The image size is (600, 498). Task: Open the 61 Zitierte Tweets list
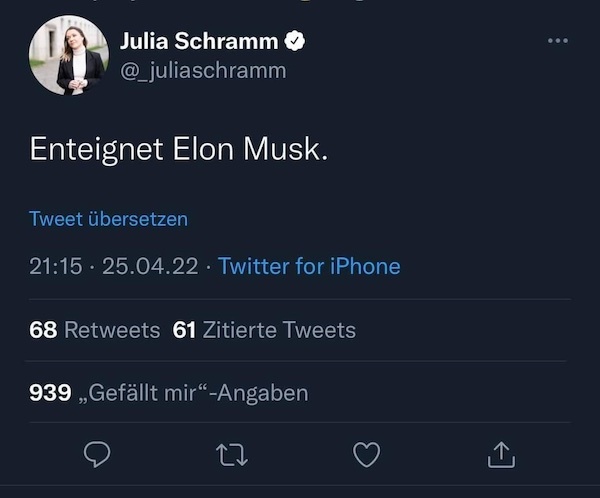[265, 329]
